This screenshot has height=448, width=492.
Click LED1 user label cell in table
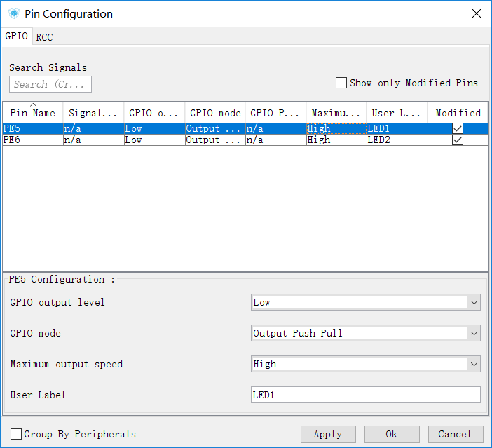click(397, 129)
